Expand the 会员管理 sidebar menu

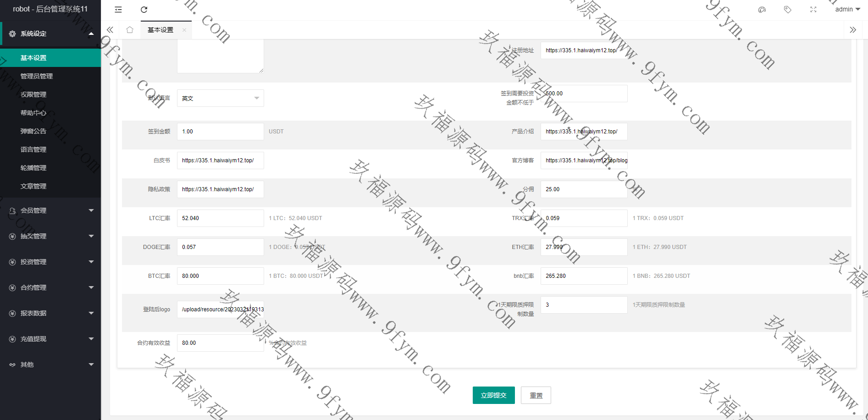coord(50,210)
